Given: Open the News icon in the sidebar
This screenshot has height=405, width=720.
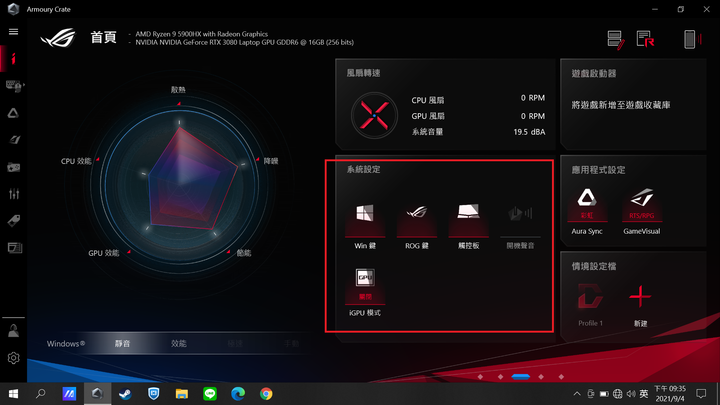Looking at the screenshot, I should click(x=14, y=248).
